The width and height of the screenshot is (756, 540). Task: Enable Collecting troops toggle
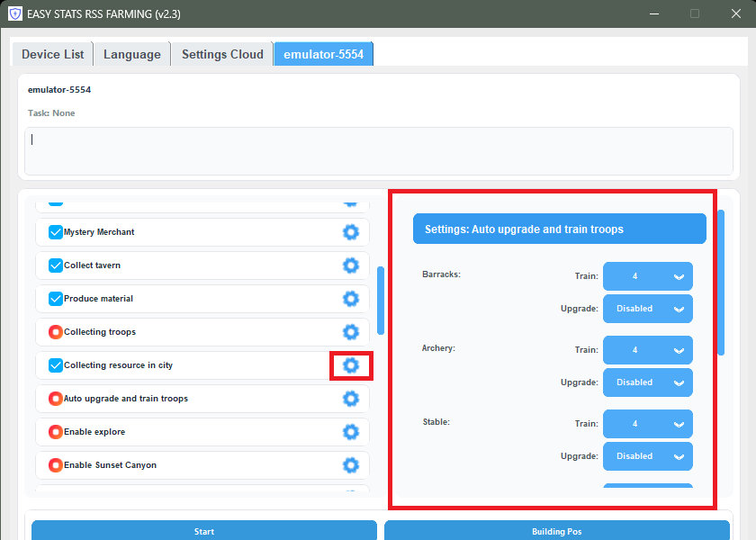[x=56, y=332]
